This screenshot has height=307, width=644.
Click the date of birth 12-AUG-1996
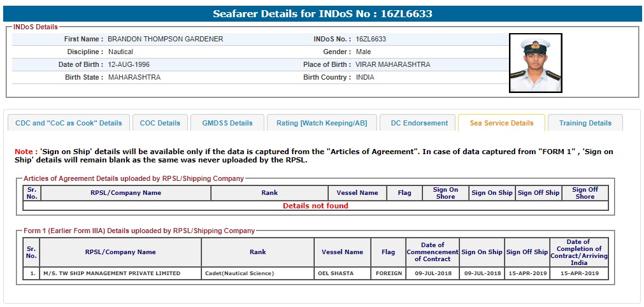[x=129, y=64]
